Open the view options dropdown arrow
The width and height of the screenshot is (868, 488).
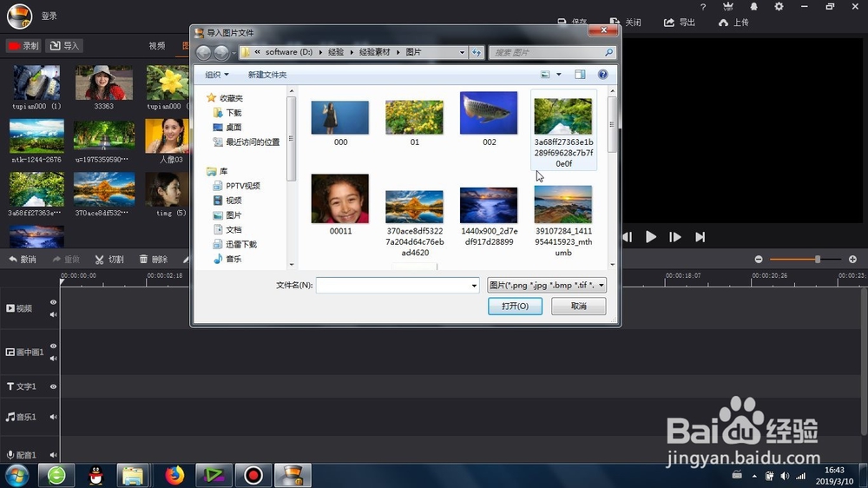click(558, 74)
